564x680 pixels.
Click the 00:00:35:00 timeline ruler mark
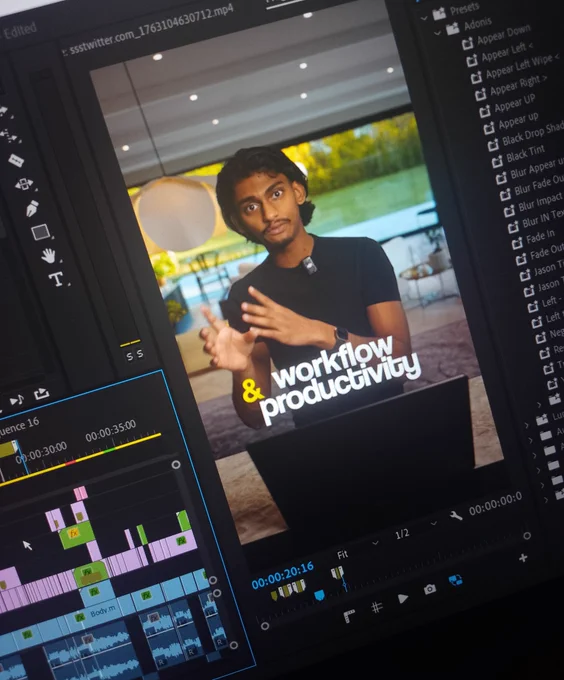point(111,430)
